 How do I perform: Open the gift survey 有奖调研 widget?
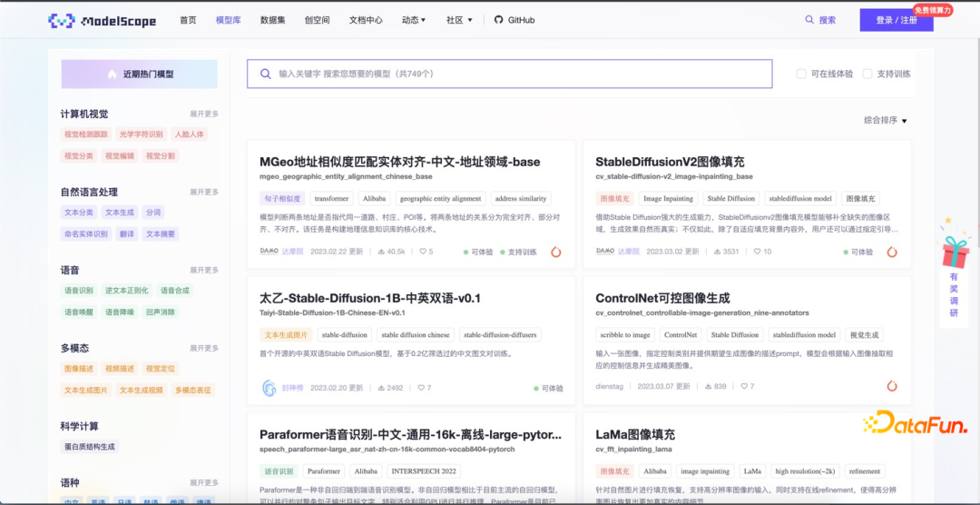point(954,272)
